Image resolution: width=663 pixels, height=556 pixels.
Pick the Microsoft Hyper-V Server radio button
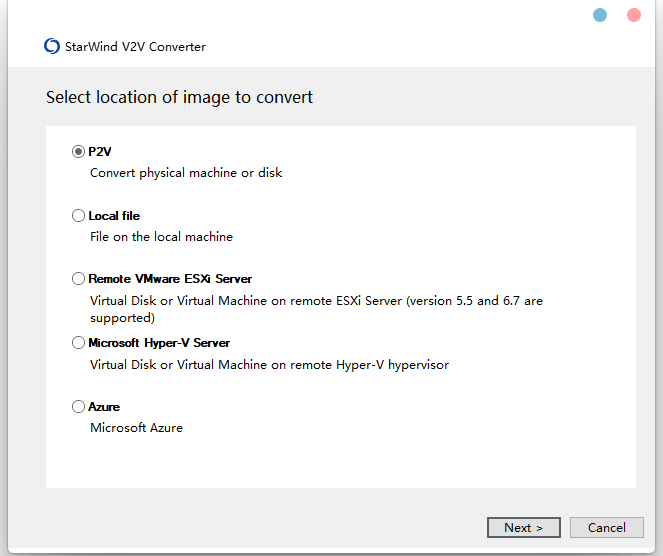click(78, 342)
